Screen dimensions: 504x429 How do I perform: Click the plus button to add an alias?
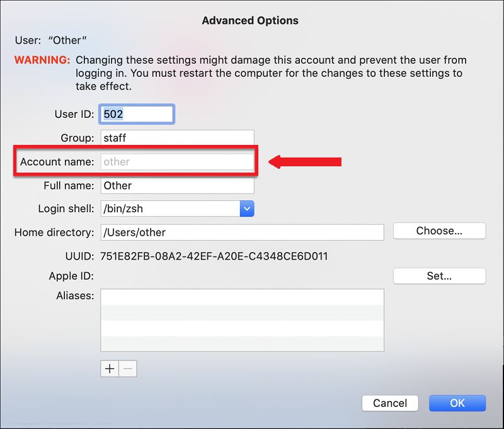pos(110,369)
